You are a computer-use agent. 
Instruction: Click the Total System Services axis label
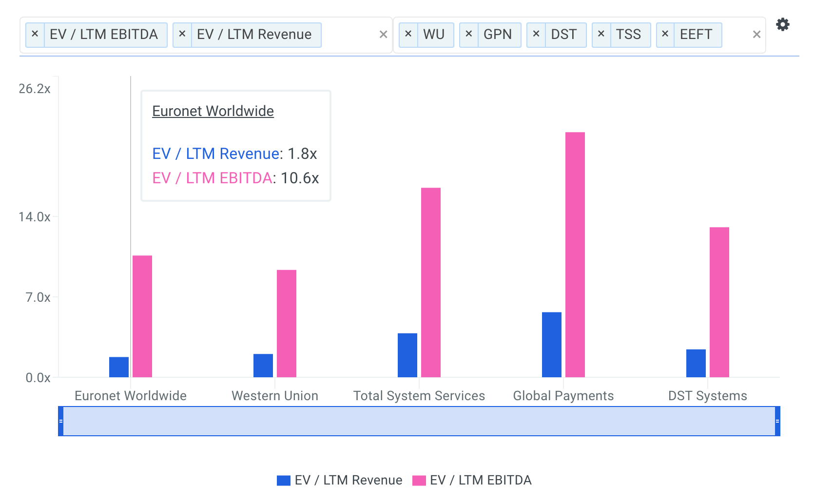pos(419,396)
